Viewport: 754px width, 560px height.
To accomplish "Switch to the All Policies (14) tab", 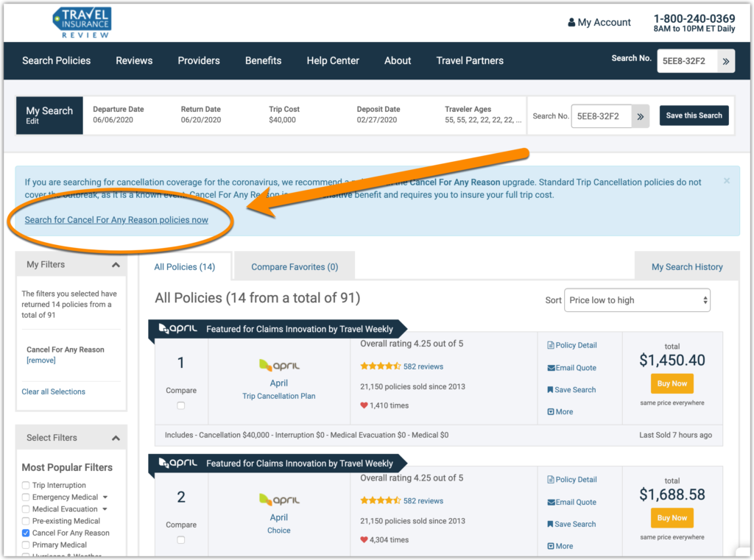I will [x=185, y=267].
